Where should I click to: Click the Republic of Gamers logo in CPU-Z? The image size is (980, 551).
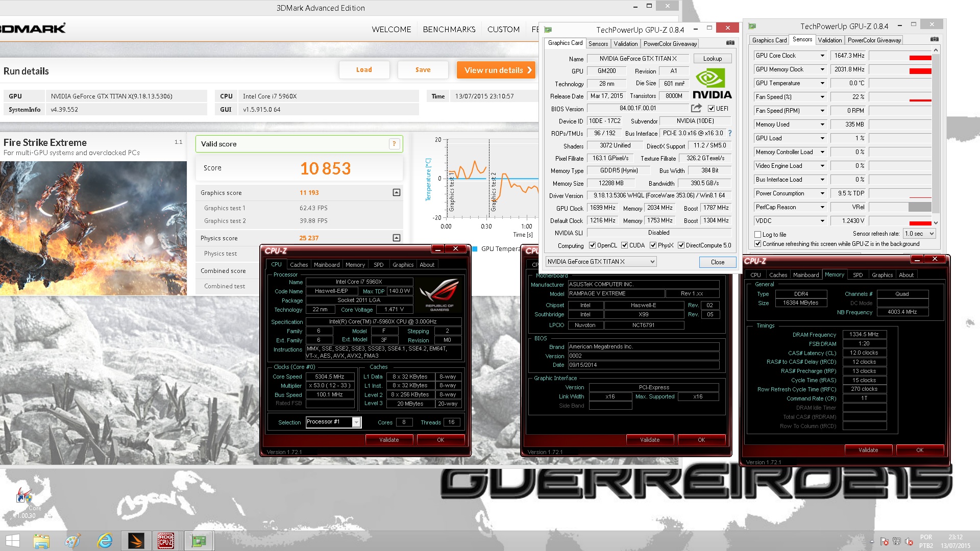[439, 294]
